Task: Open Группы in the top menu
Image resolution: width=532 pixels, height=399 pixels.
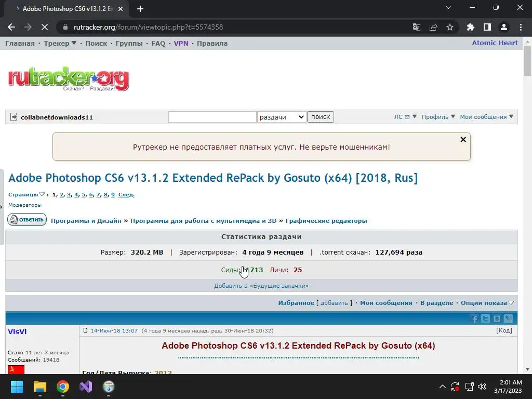Action: tap(129, 44)
